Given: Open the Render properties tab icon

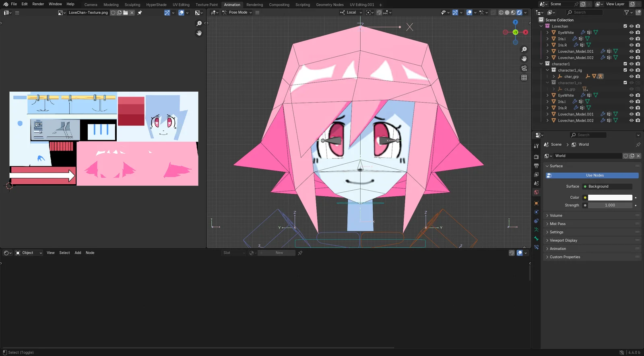Looking at the screenshot, I should click(x=536, y=156).
